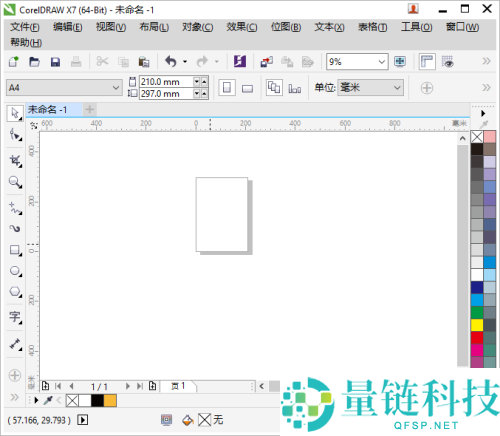Image resolution: width=500 pixels, height=436 pixels.
Task: Set page to landscape orientation
Action: (x=247, y=88)
